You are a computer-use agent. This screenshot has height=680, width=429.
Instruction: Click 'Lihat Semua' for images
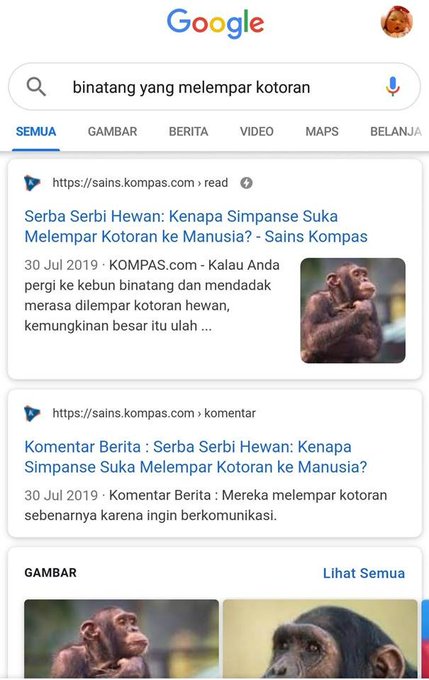point(364,573)
